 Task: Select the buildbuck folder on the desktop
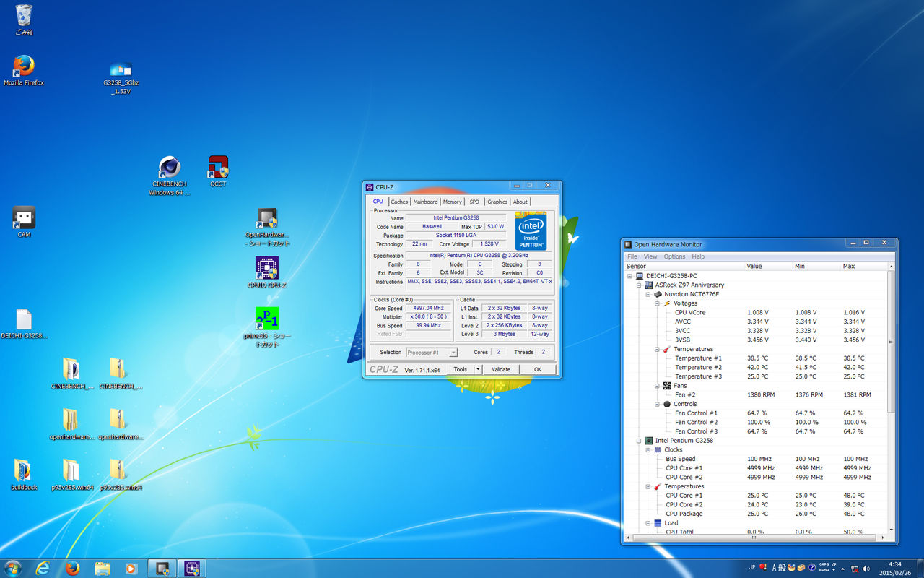[x=24, y=475]
